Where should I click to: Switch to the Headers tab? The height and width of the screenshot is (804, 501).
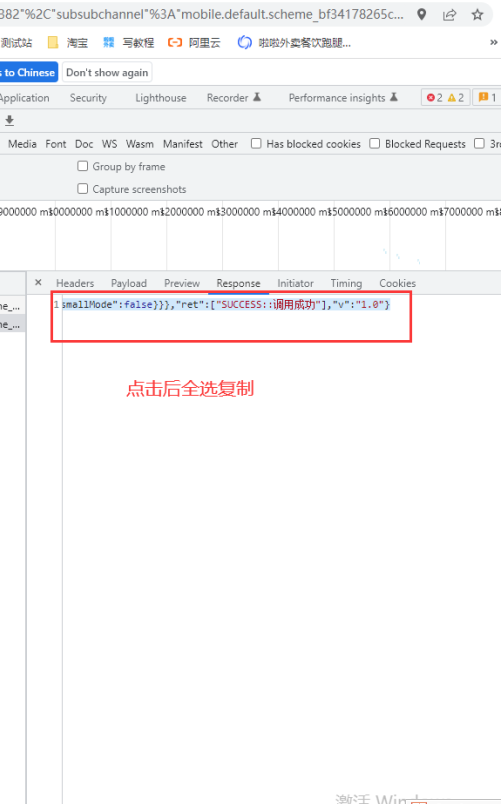click(75, 283)
